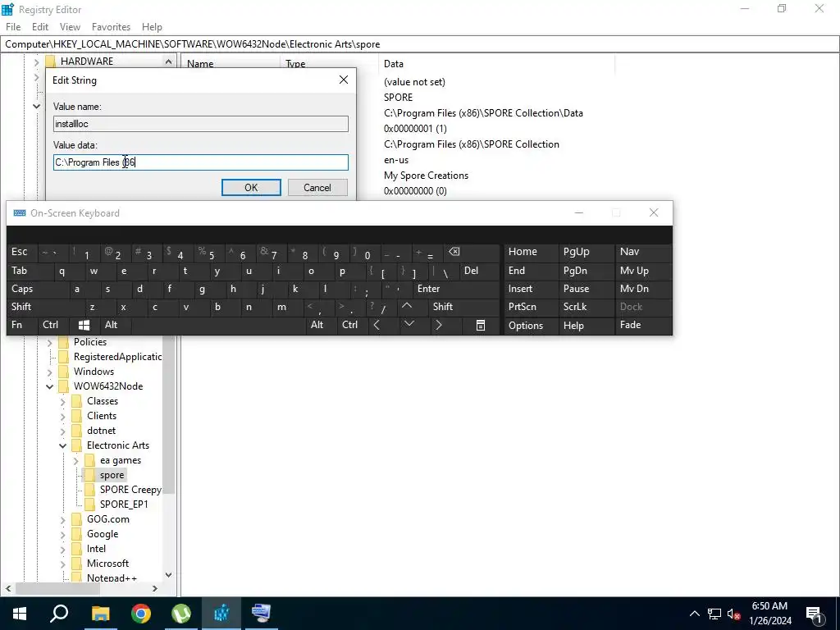Screen dimensions: 840x630
Task: Open the Favorites menu
Action: pyautogui.click(x=111, y=27)
